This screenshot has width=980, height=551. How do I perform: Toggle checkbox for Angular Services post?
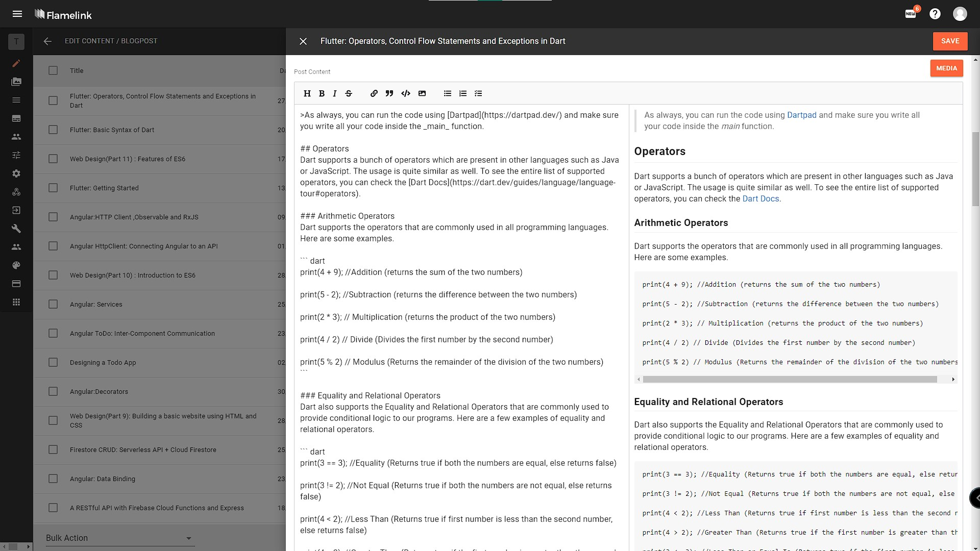53,304
